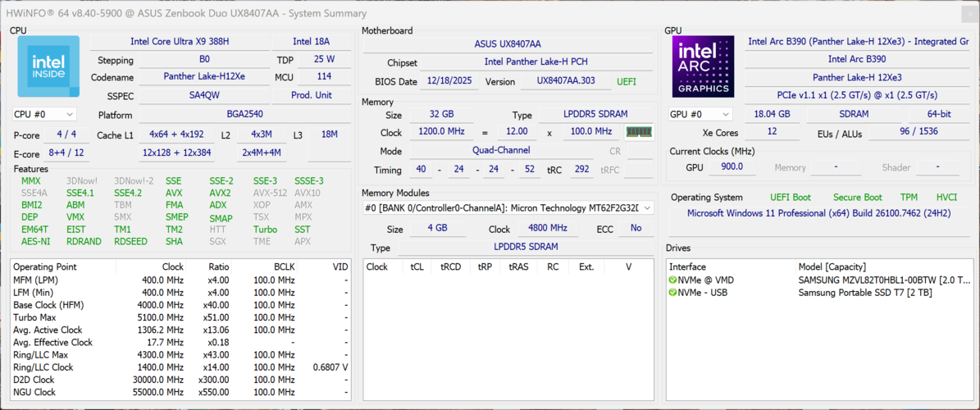This screenshot has height=410, width=980.
Task: Click the Intel Inside CPU logo
Action: [48, 66]
